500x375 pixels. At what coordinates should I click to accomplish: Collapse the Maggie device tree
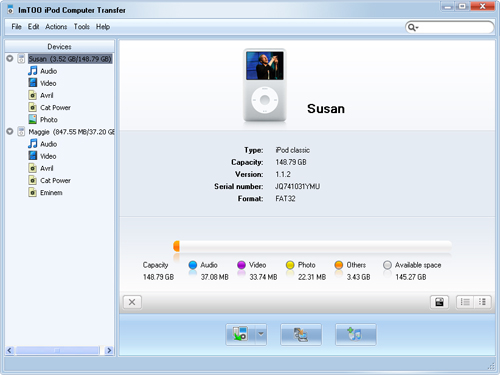pyautogui.click(x=10, y=131)
